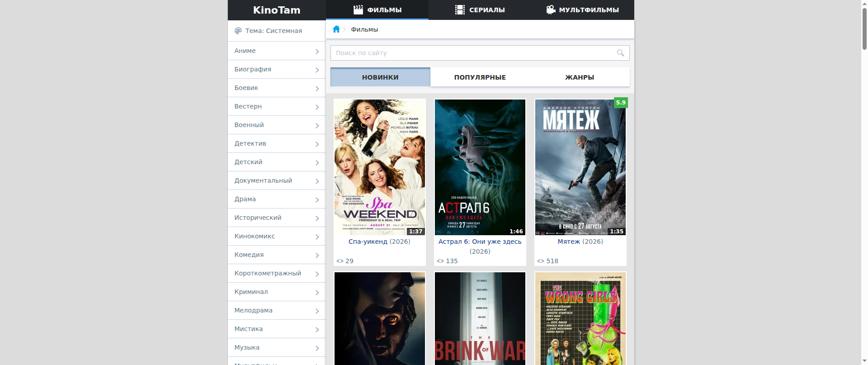Click the 5.9 rating badge on Мятеж

click(x=621, y=103)
